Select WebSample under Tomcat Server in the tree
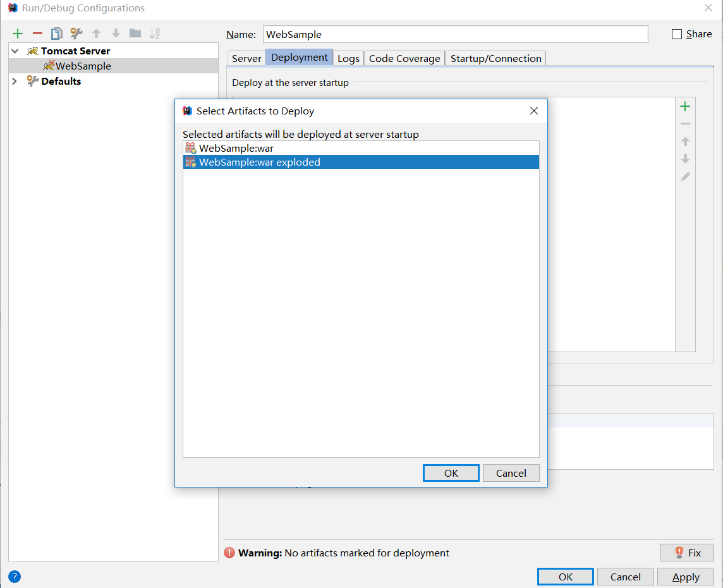Screen dimensions: 723x588 113,66
